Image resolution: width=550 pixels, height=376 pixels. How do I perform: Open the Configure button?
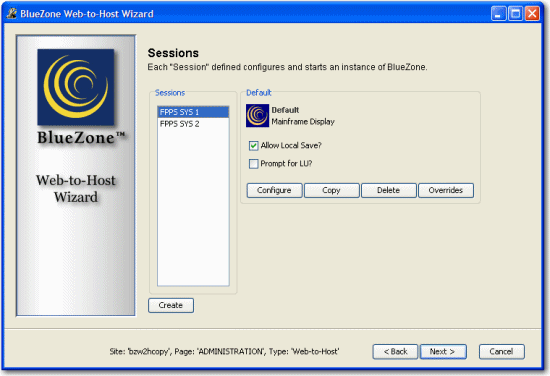(x=274, y=190)
